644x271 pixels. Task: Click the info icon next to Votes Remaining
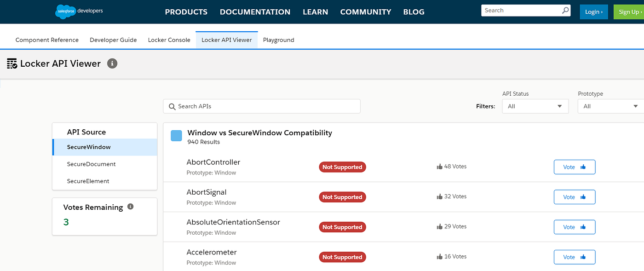pos(130,207)
